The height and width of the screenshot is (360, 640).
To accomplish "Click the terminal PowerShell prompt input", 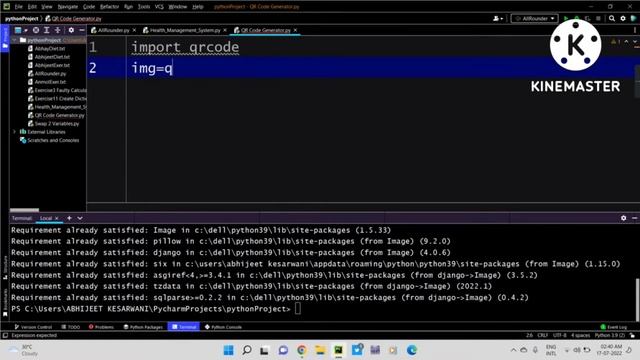I will click(298, 309).
